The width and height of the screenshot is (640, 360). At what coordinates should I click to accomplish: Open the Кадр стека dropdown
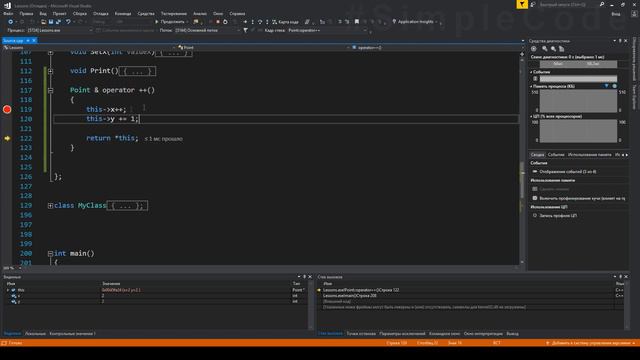[327, 30]
